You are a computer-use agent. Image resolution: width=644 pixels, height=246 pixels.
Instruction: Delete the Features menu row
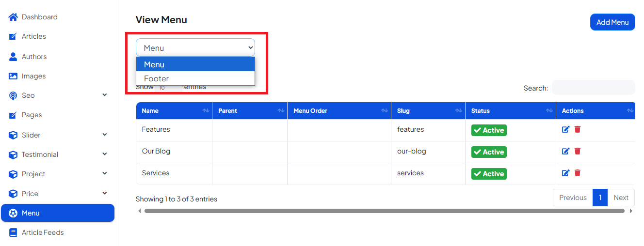coord(578,129)
